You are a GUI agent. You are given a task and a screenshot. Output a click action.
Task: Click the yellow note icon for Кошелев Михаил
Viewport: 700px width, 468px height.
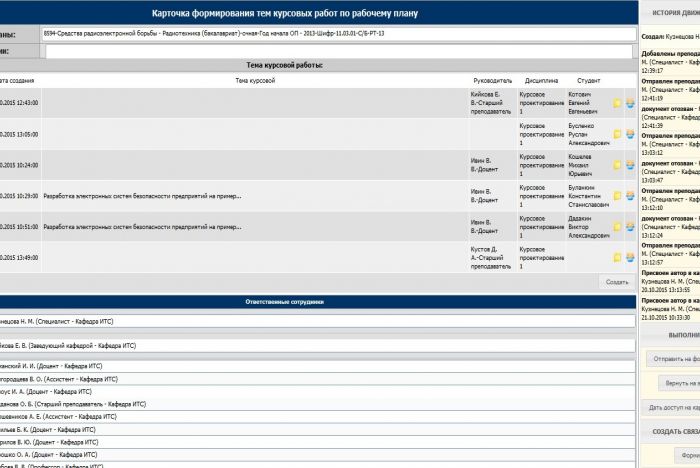pyautogui.click(x=617, y=165)
